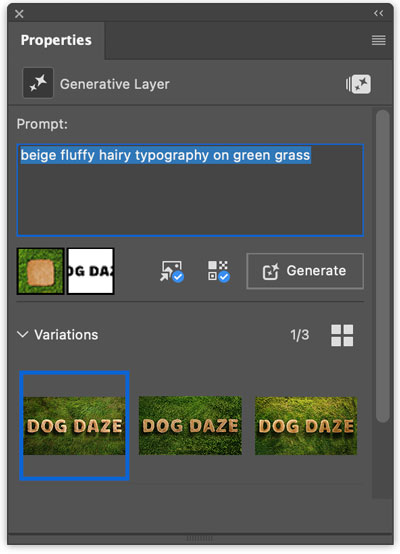Collapse the Variations section chevron
The height and width of the screenshot is (554, 400).
click(x=23, y=334)
